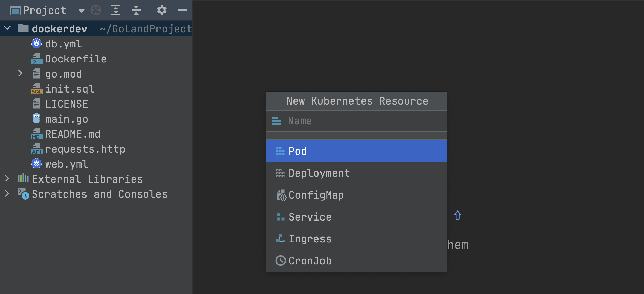
Task: Click the Docker icon beside Dockerfile
Action: coord(36,59)
